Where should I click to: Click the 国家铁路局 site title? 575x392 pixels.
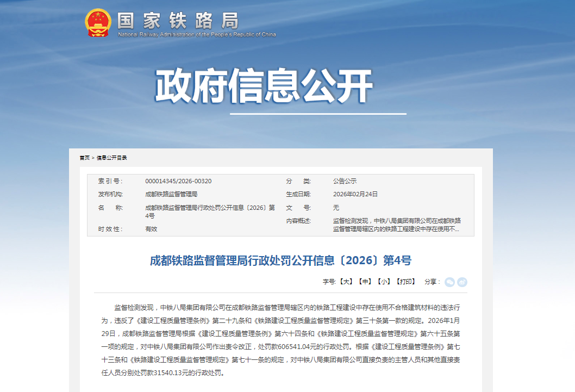point(178,20)
